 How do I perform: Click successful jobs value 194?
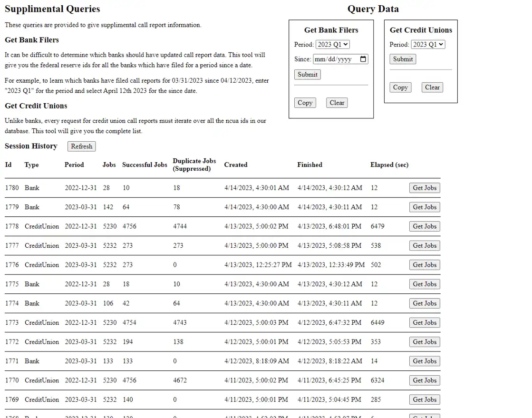click(127, 341)
